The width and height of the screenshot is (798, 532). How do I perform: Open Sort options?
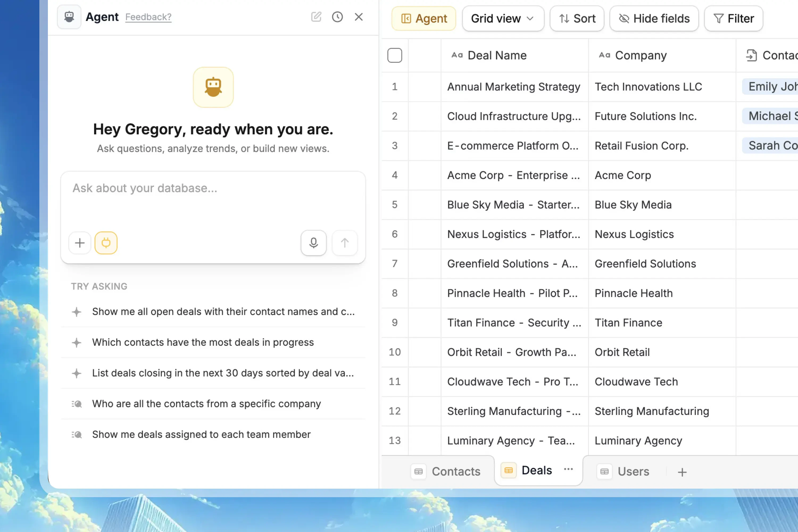[577, 18]
